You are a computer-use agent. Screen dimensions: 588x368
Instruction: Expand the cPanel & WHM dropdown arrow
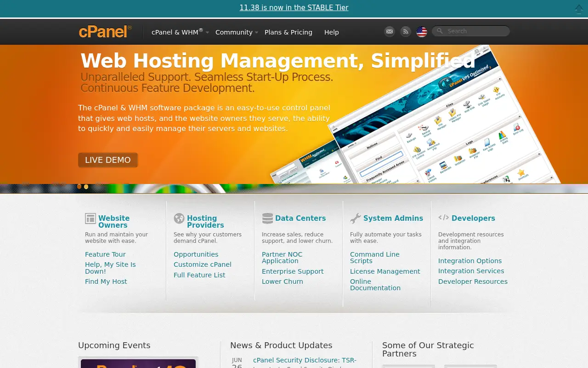[207, 33]
